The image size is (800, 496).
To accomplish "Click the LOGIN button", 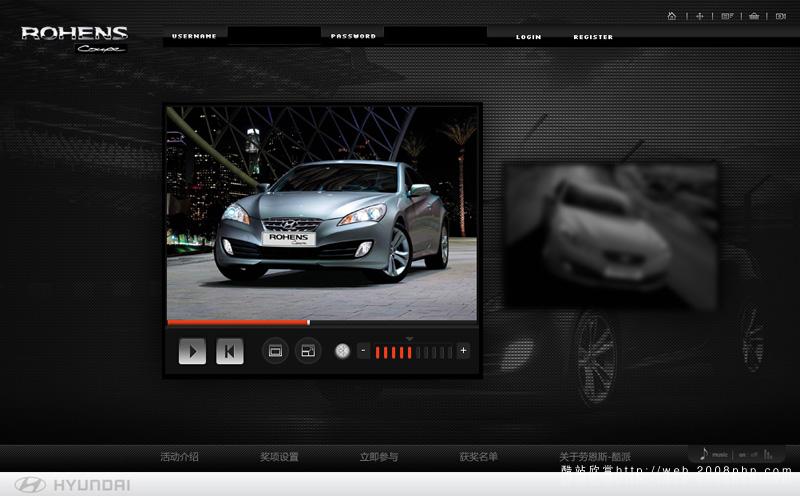I will click(528, 37).
